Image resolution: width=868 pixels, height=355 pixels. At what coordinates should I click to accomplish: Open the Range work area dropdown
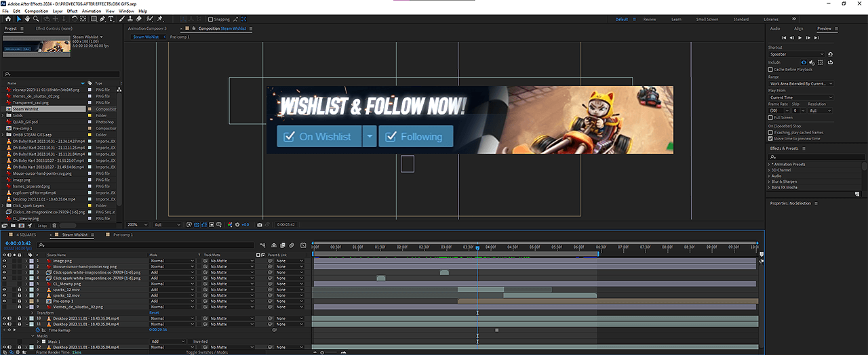(800, 83)
